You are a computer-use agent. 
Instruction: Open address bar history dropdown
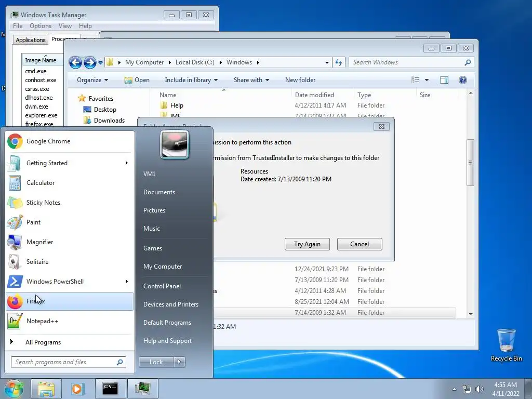[x=327, y=62]
